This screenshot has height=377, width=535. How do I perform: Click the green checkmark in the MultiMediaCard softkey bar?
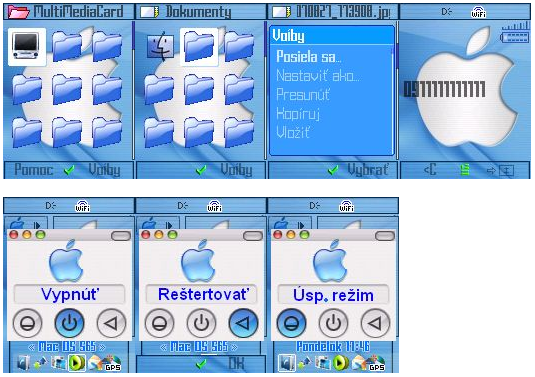point(70,170)
